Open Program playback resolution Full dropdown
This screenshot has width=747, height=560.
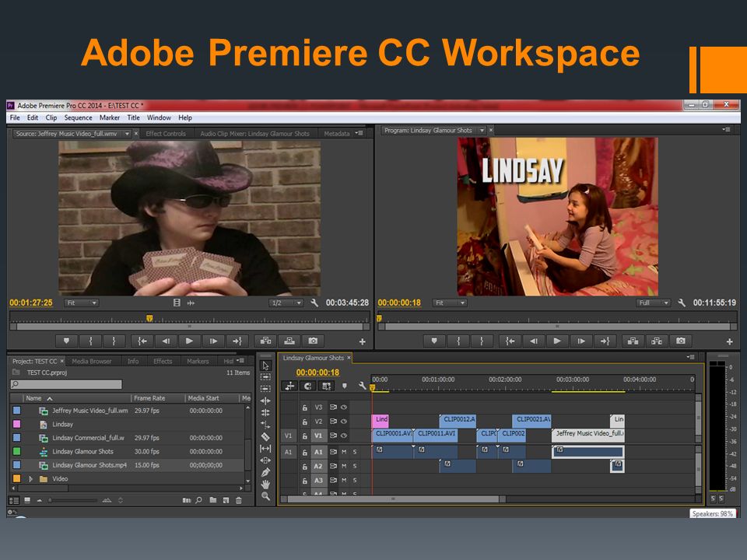653,303
